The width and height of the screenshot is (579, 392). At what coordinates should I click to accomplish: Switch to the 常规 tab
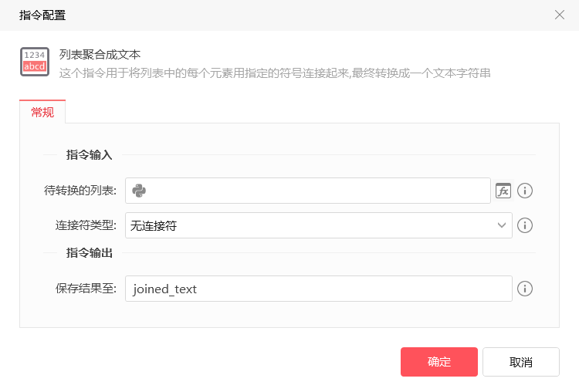click(x=42, y=113)
